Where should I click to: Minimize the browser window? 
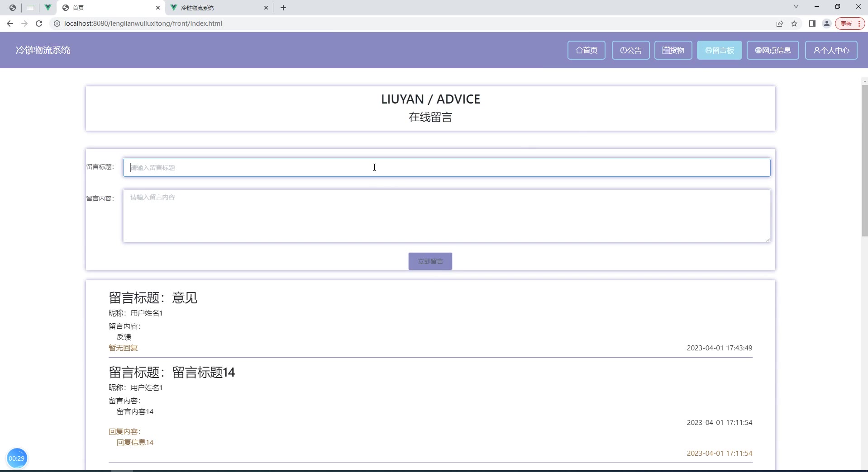tap(817, 7)
